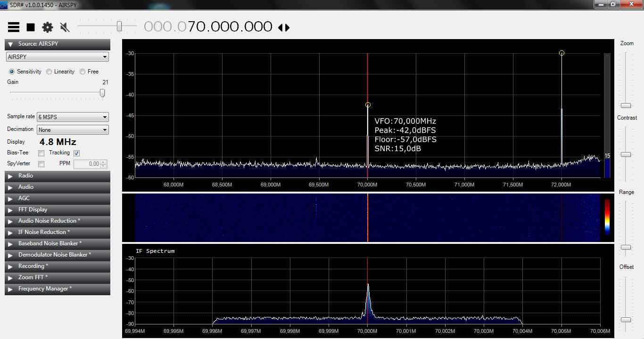Open the Sample rate dropdown
This screenshot has height=339, width=644.
click(73, 117)
